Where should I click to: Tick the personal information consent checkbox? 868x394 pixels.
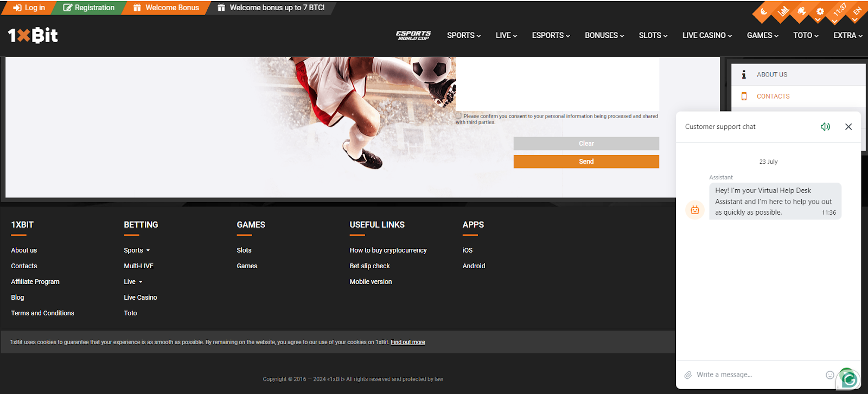tap(458, 116)
